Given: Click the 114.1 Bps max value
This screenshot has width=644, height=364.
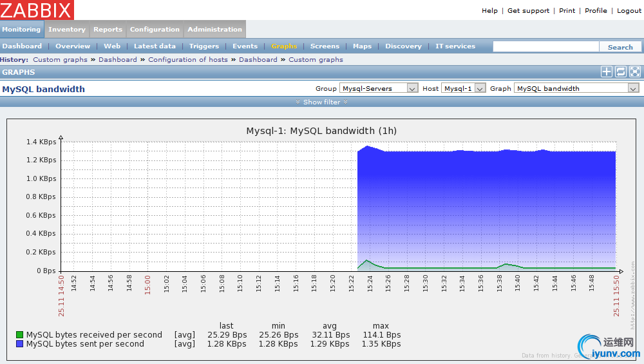Looking at the screenshot, I should click(x=381, y=335).
